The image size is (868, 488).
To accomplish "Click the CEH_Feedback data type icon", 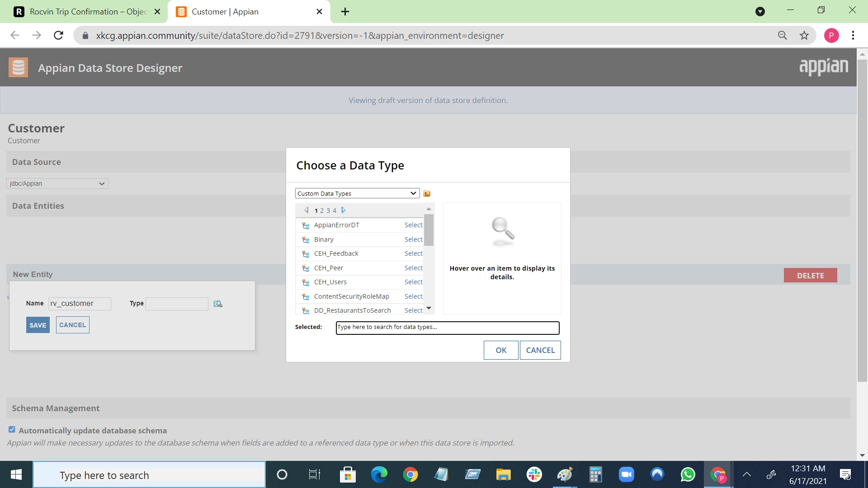I will (306, 253).
